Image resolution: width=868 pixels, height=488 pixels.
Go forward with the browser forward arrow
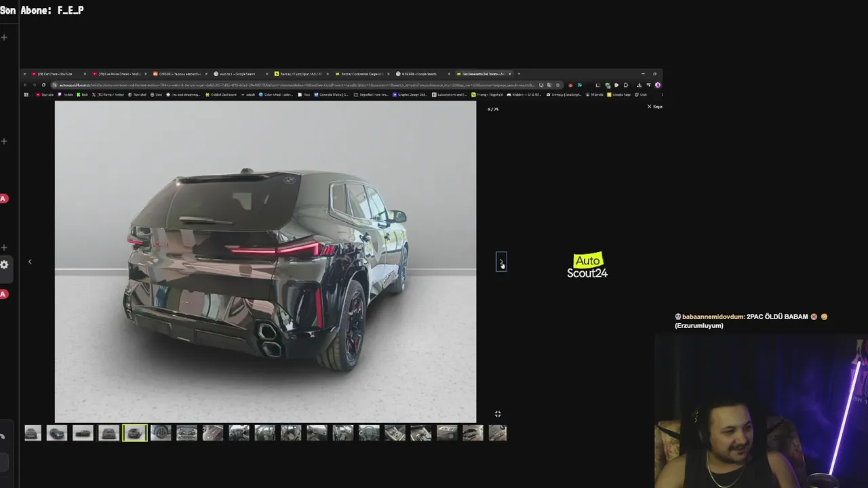coord(34,85)
